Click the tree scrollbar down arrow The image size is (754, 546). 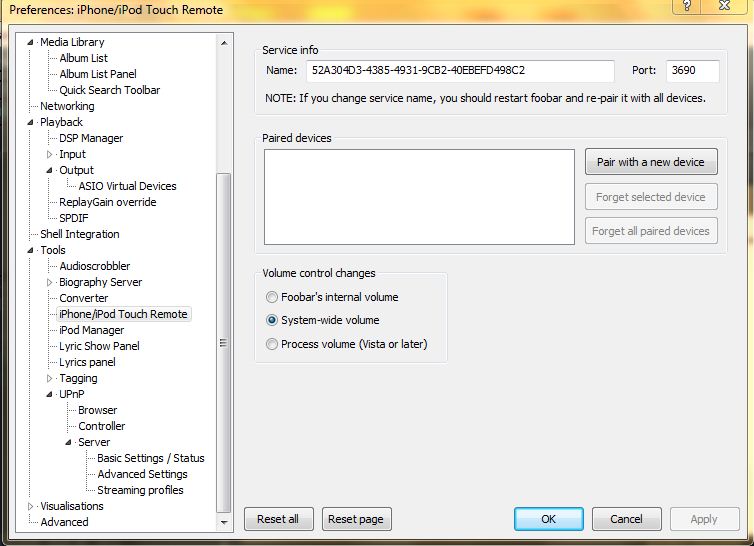[224, 522]
